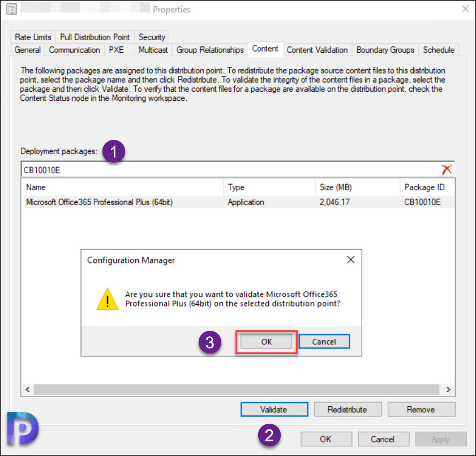Screen dimensions: 476x456
Task: Sort packages by the Name column header
Action: click(x=123, y=187)
